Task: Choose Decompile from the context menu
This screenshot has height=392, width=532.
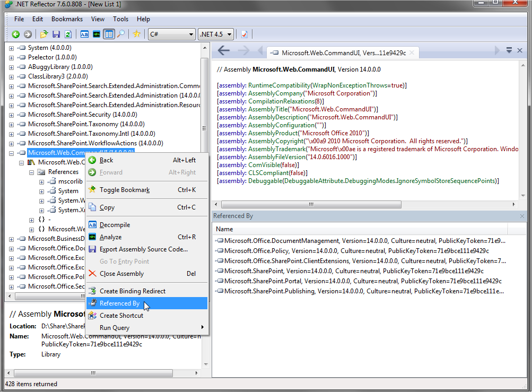Action: click(147, 225)
